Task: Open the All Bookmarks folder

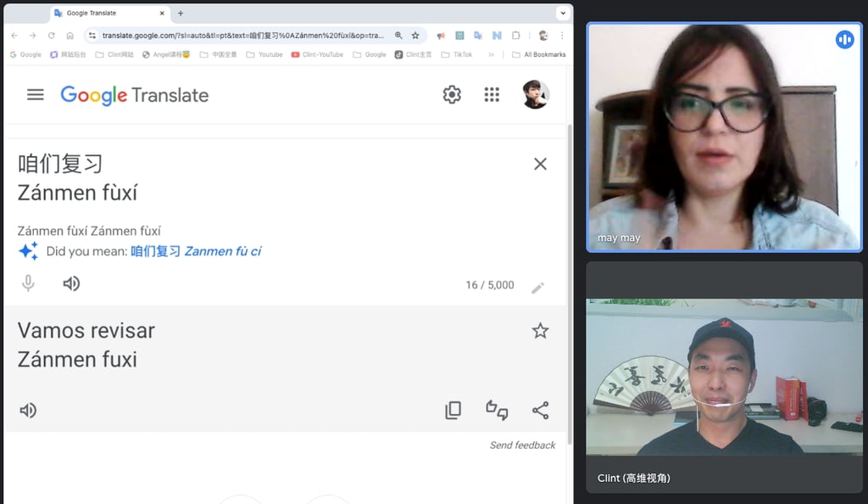Action: [x=539, y=54]
